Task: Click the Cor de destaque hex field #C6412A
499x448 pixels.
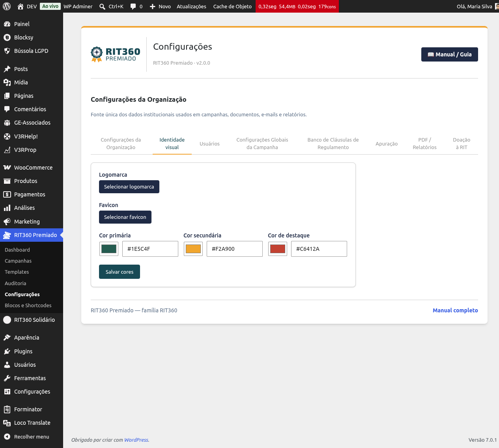Action: [319, 249]
